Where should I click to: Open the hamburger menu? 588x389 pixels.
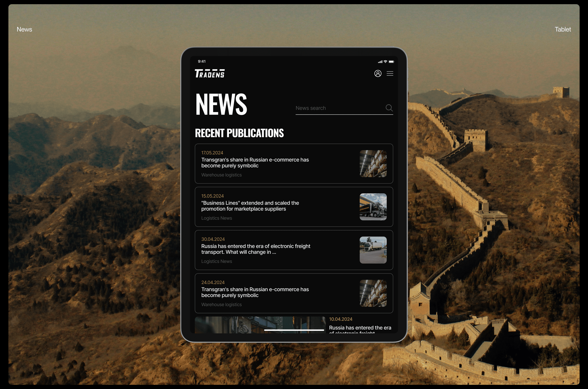pyautogui.click(x=390, y=73)
